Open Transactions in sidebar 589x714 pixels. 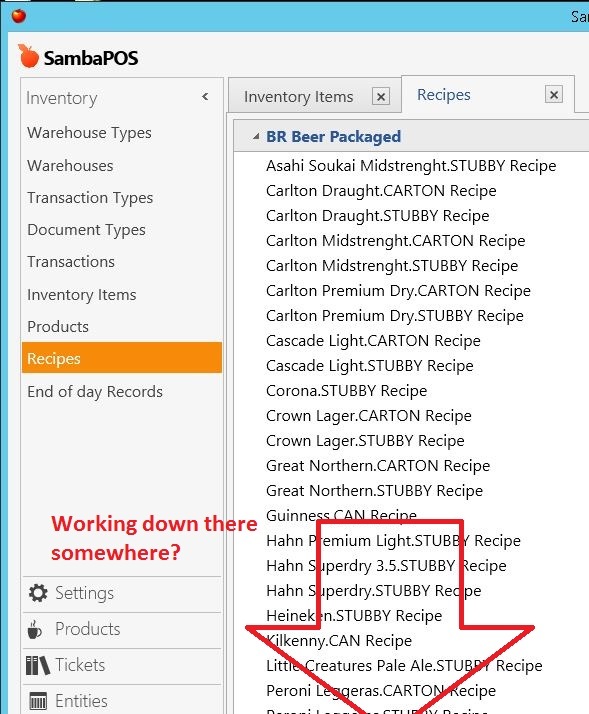click(x=71, y=262)
